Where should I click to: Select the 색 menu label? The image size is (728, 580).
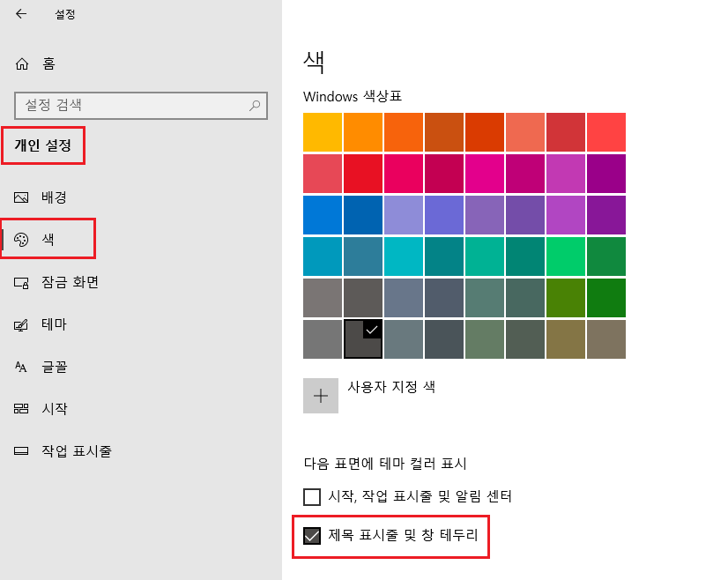pyautogui.click(x=48, y=239)
